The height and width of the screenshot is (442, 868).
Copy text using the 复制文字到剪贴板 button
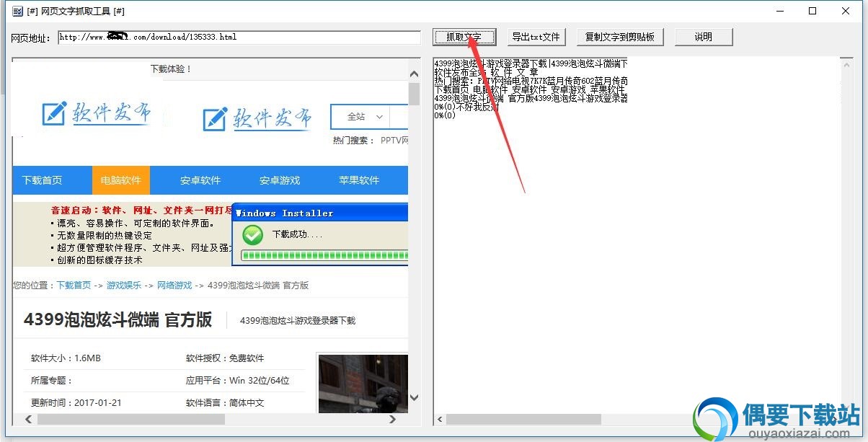click(x=619, y=37)
